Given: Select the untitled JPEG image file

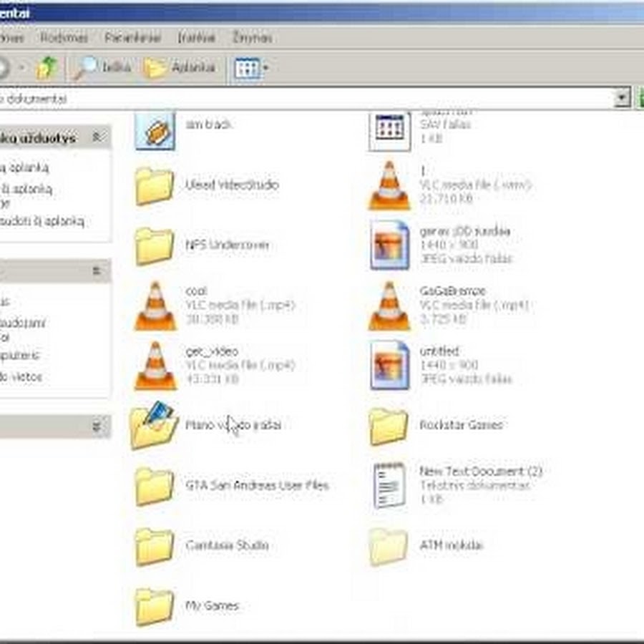Looking at the screenshot, I should coord(441,365).
